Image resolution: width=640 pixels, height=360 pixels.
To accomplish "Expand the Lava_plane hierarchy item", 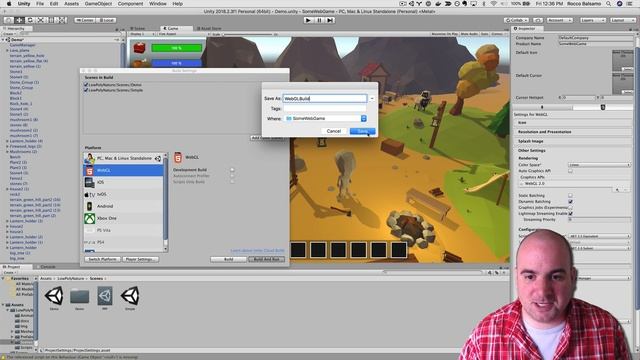I will 7,50.
